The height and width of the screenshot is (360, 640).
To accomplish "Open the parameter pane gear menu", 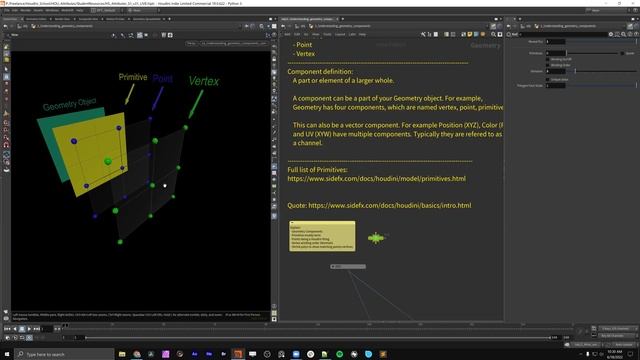I will (611, 34).
